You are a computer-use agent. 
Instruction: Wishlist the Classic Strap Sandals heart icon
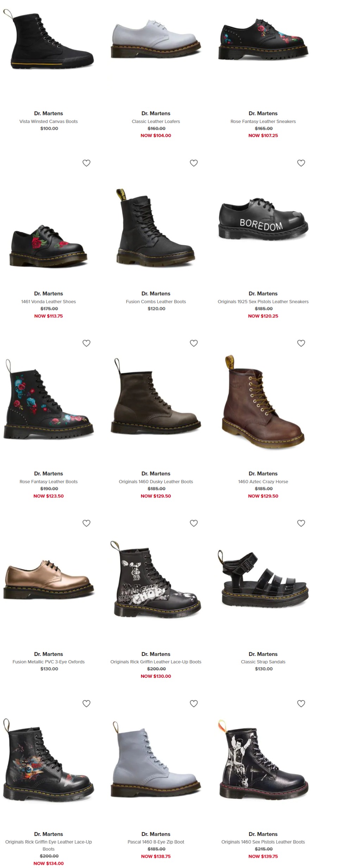coord(301,523)
